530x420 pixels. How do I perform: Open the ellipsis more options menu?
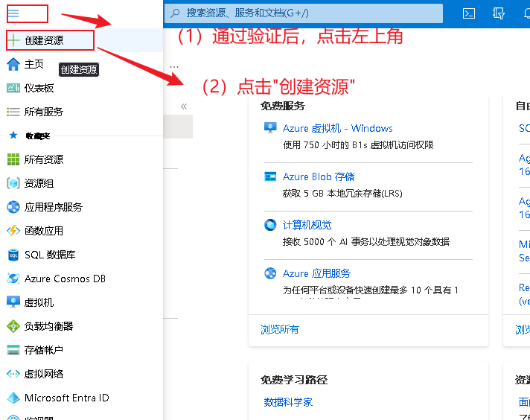coord(174,66)
